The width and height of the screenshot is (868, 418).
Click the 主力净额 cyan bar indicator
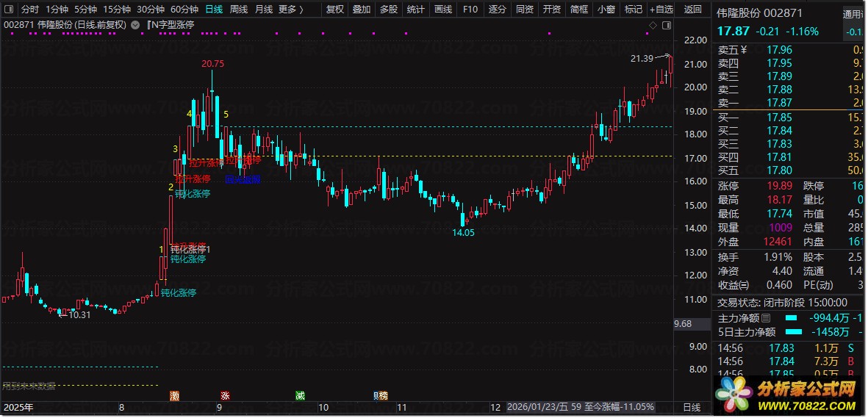(792, 318)
